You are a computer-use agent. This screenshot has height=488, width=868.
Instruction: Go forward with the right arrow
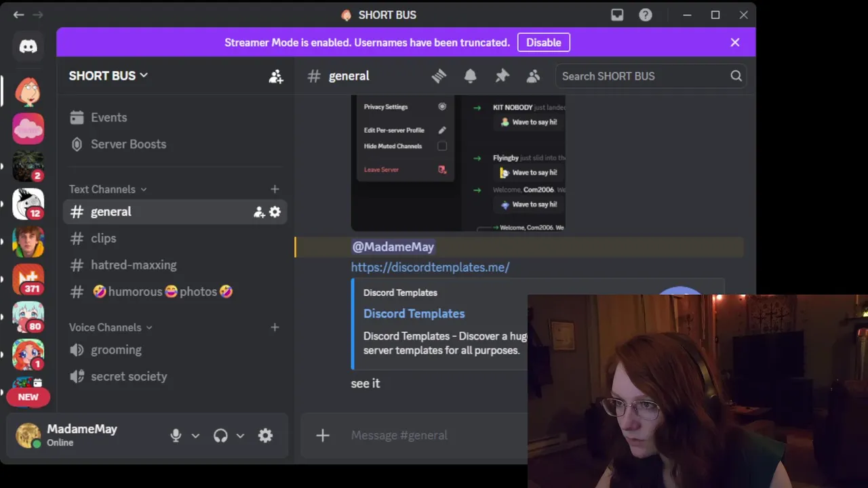38,14
